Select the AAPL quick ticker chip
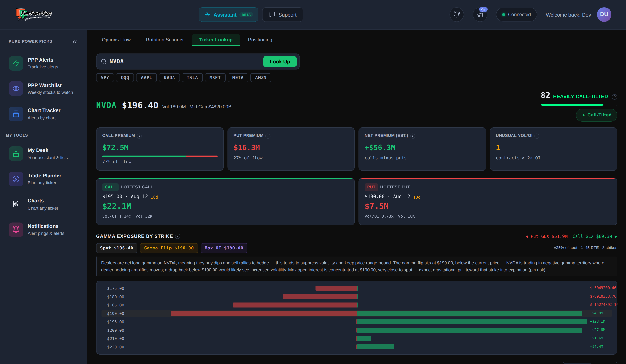626x364 pixels. (x=146, y=77)
